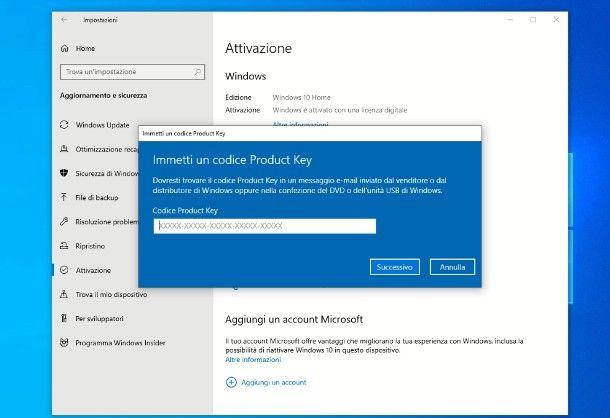This screenshot has width=610, height=418.
Task: Click the search magnifier icon
Action: click(x=198, y=72)
